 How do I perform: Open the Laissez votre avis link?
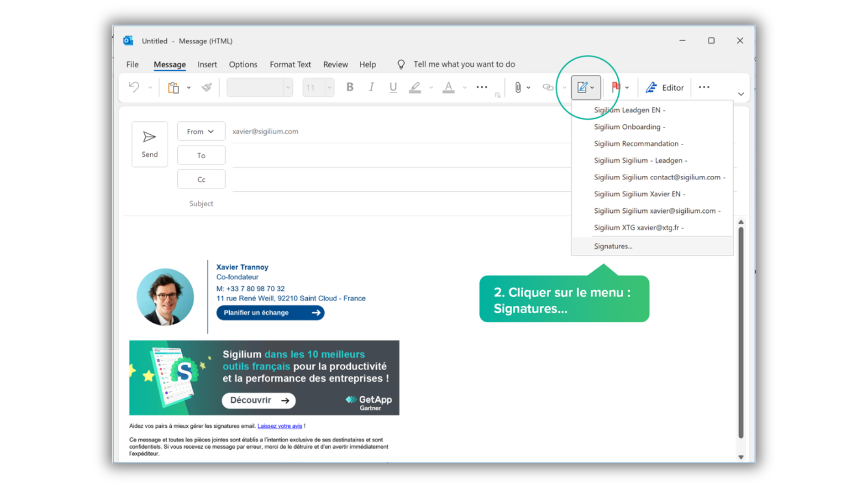click(279, 426)
